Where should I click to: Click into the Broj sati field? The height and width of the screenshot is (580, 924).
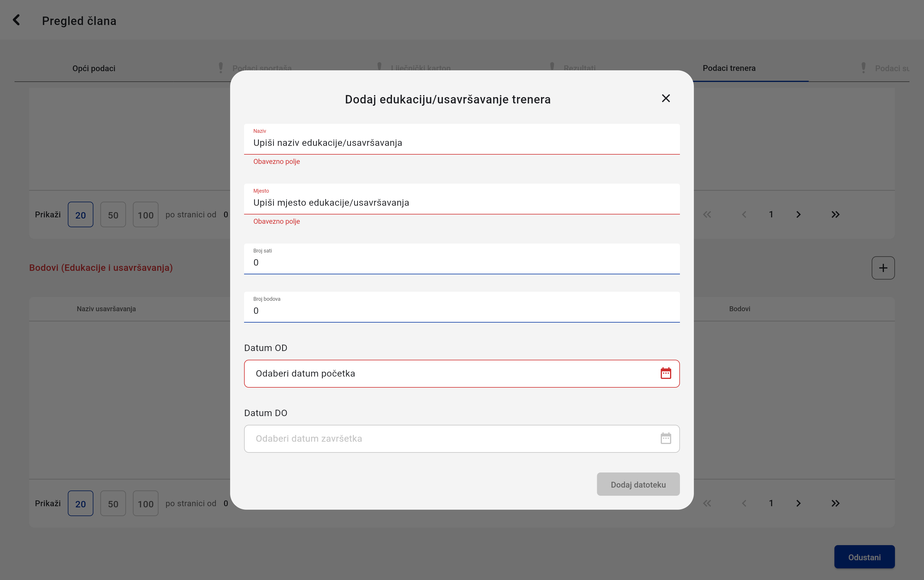(461, 262)
